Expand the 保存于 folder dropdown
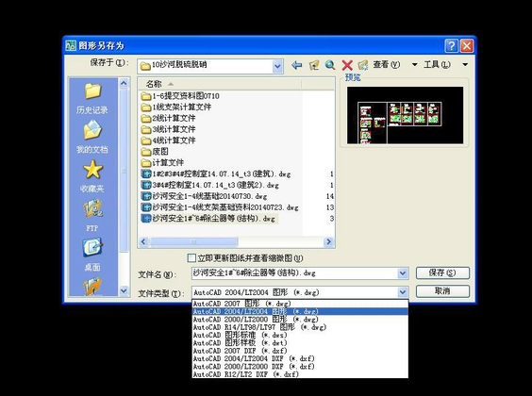The height and width of the screenshot is (396, 532). (277, 66)
